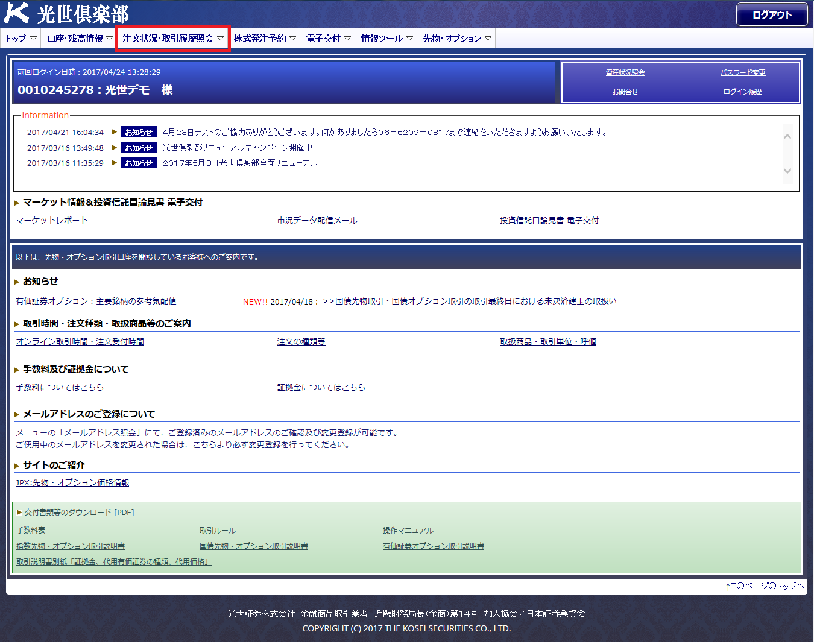Click dropdown arrow next to 情報ツール
Image resolution: width=814 pixels, height=644 pixels.
409,38
